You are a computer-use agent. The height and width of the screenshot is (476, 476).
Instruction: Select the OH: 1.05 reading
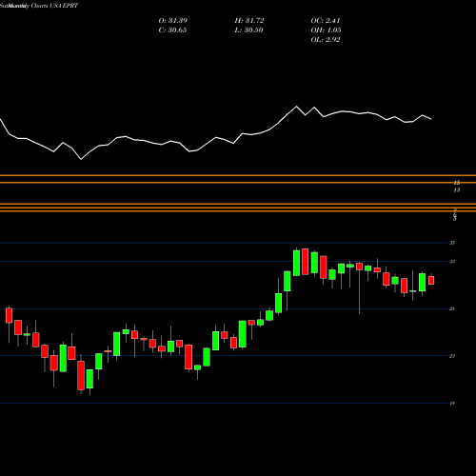(326, 30)
